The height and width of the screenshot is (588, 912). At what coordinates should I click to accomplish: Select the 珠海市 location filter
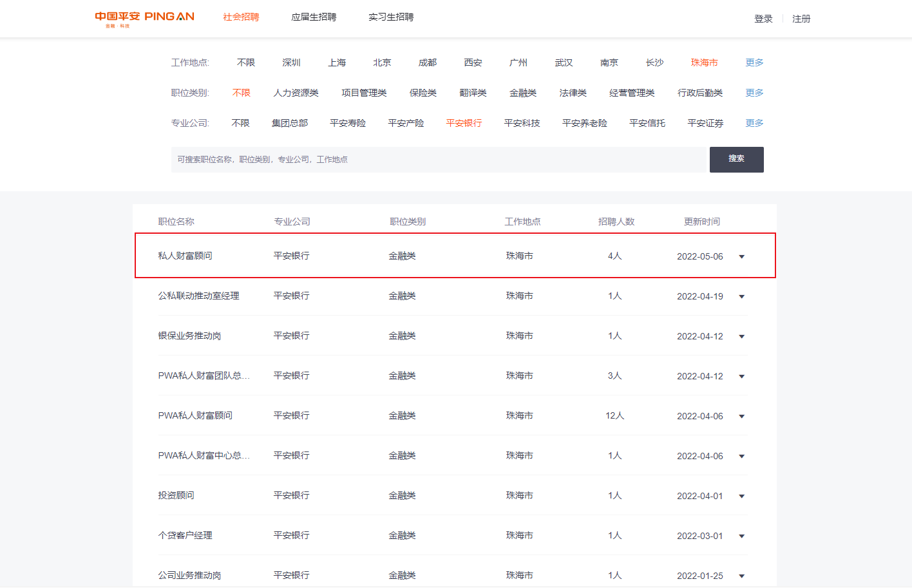705,62
